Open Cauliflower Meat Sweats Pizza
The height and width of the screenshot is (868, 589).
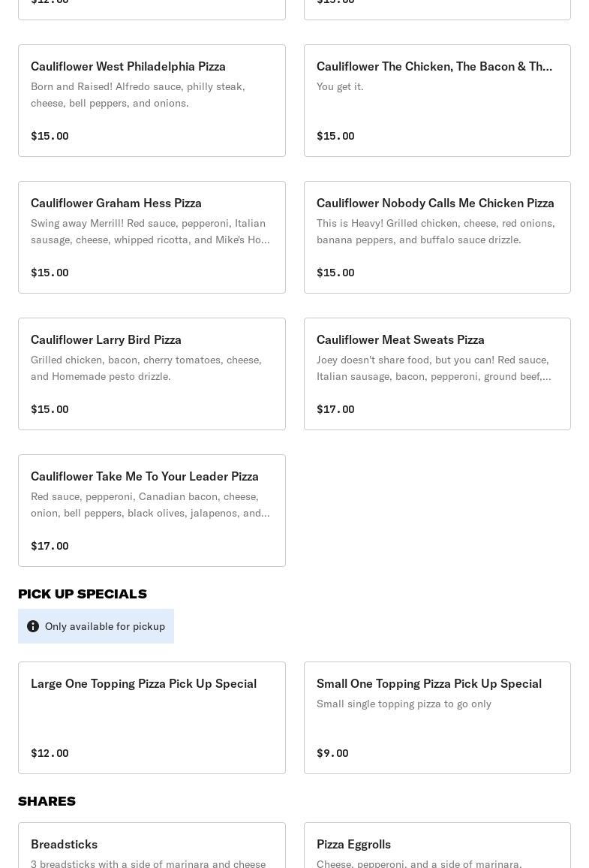point(437,374)
